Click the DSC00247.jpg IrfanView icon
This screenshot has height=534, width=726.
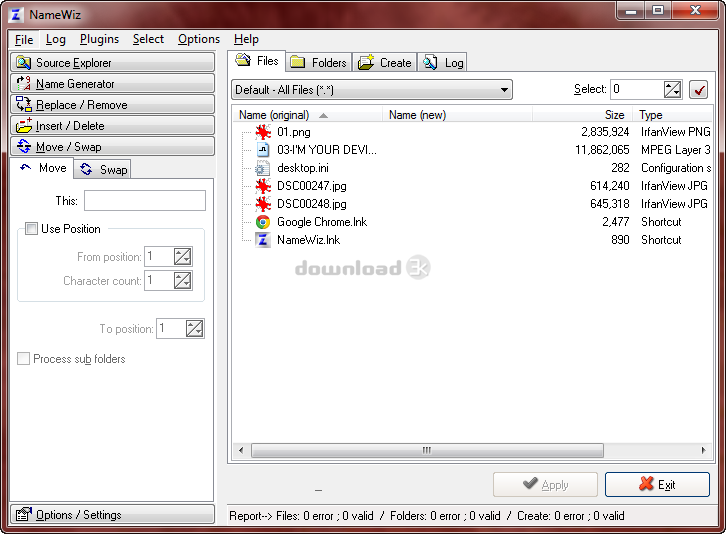(263, 186)
